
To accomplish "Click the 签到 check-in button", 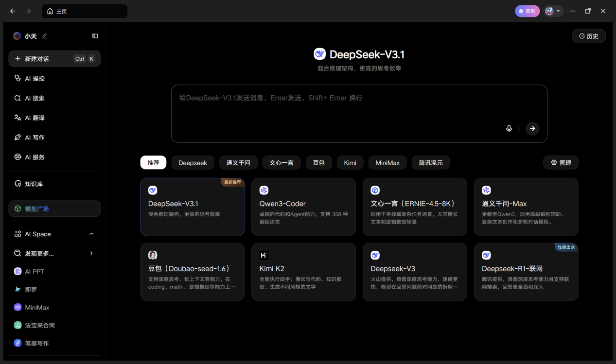I will click(527, 11).
